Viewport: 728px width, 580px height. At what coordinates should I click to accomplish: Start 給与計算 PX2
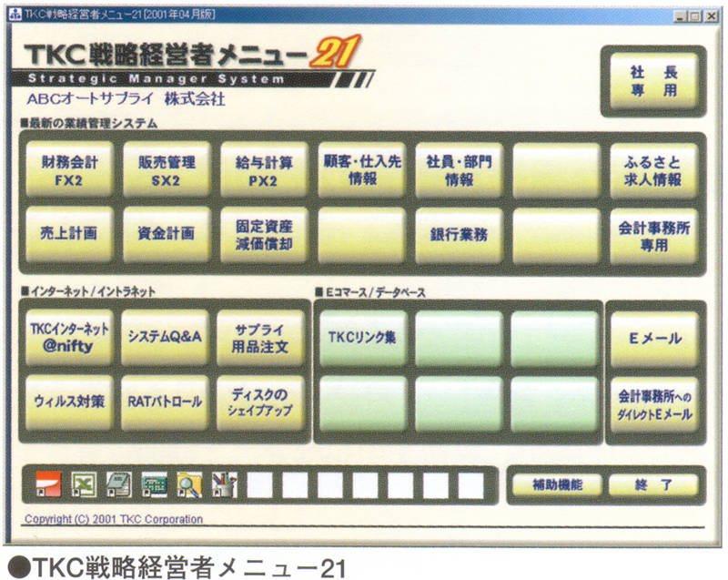tap(264, 170)
